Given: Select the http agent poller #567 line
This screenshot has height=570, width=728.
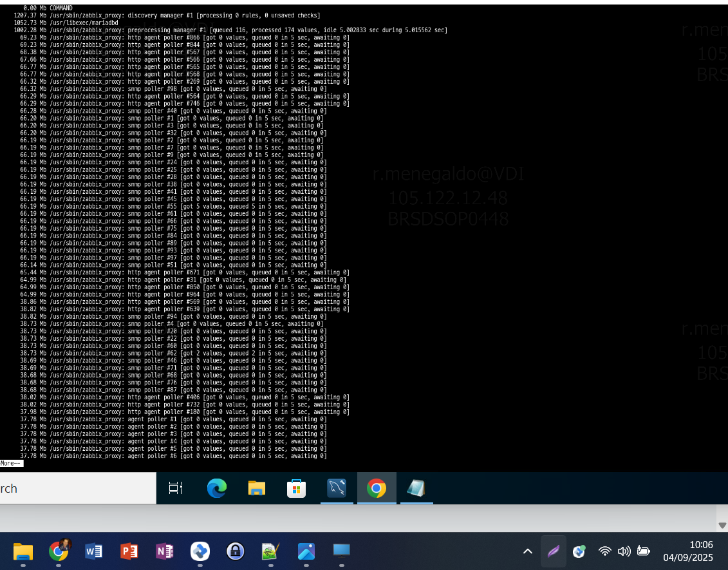Looking at the screenshot, I should click(x=185, y=52).
